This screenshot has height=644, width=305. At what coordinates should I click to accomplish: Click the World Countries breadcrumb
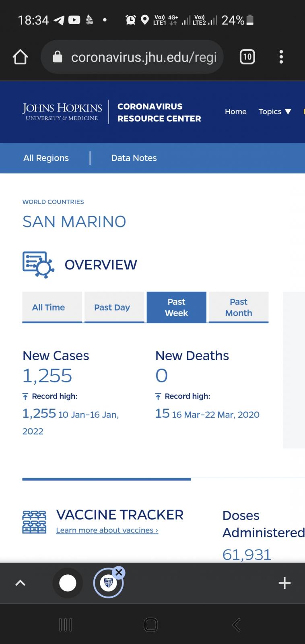click(53, 202)
